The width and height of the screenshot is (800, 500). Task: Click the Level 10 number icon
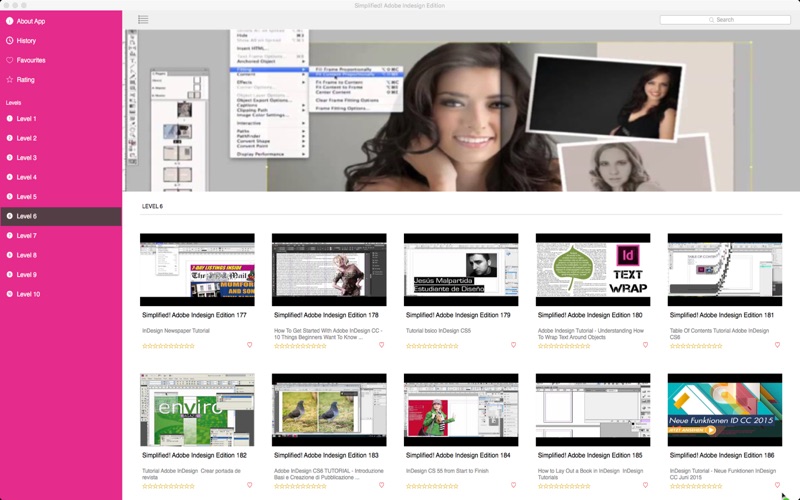9,294
